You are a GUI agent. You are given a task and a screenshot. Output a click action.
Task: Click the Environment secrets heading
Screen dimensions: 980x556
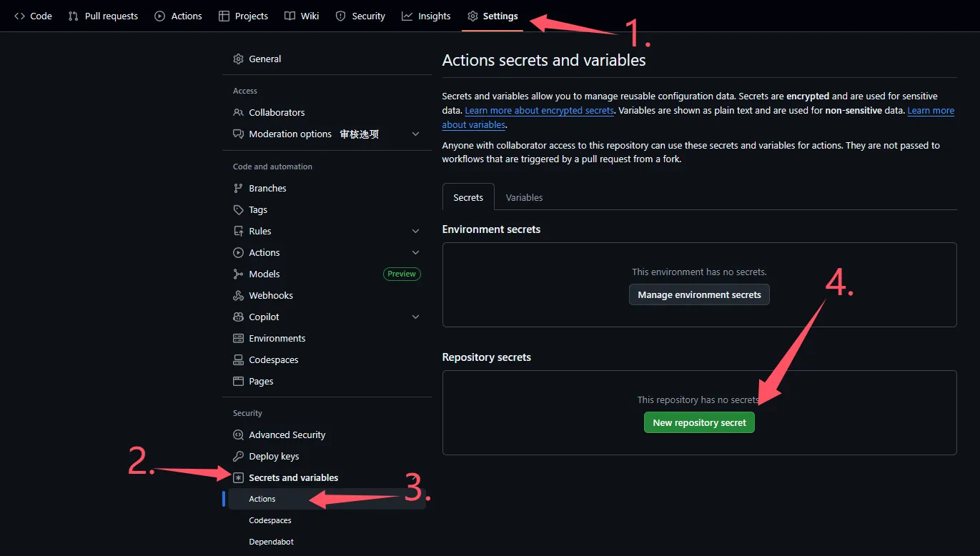(x=492, y=229)
